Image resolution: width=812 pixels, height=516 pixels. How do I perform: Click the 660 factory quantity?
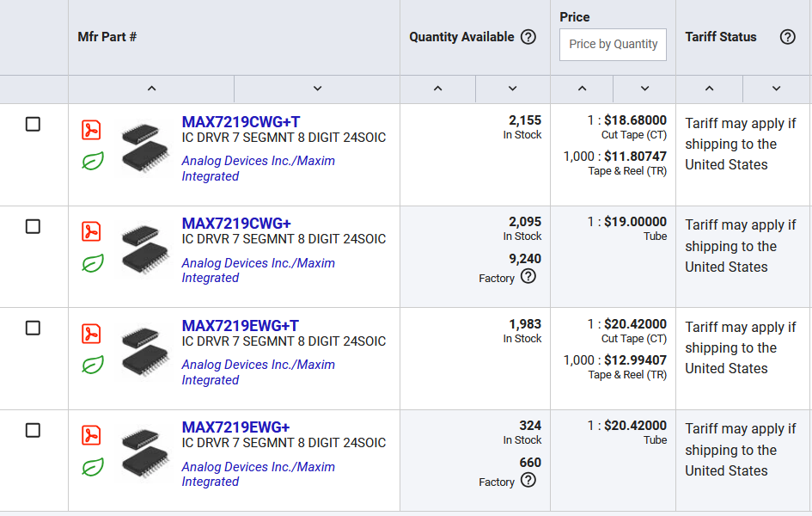coord(530,463)
